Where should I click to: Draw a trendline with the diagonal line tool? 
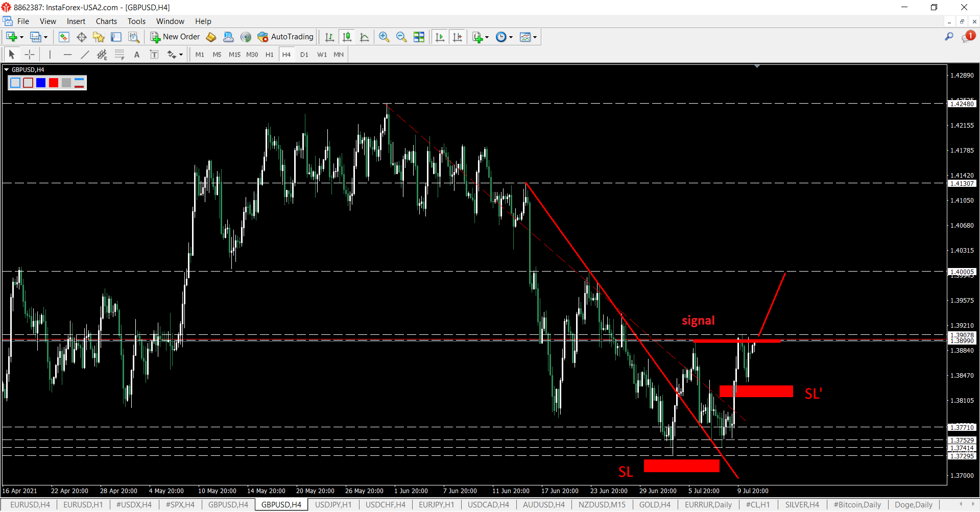(x=85, y=55)
